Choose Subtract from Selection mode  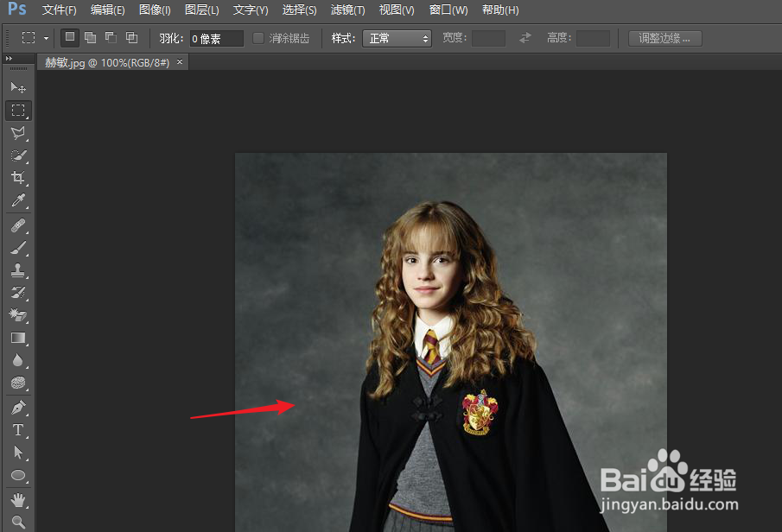111,37
